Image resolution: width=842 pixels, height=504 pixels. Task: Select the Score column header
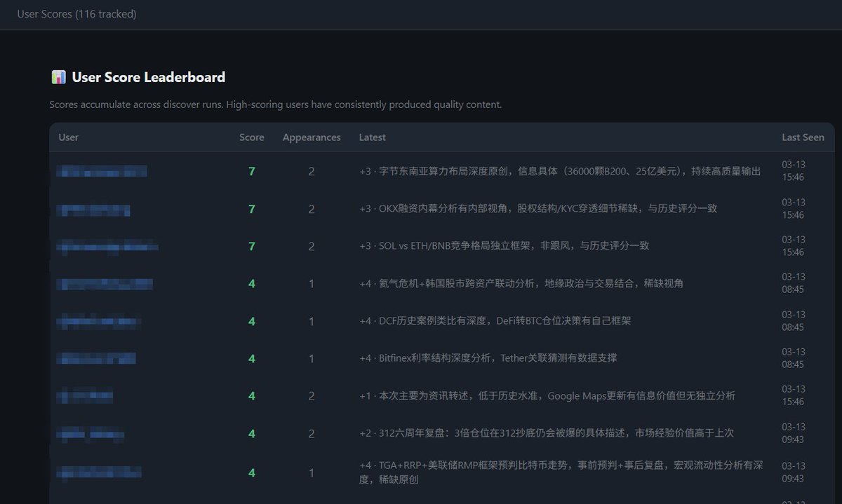pyautogui.click(x=252, y=137)
